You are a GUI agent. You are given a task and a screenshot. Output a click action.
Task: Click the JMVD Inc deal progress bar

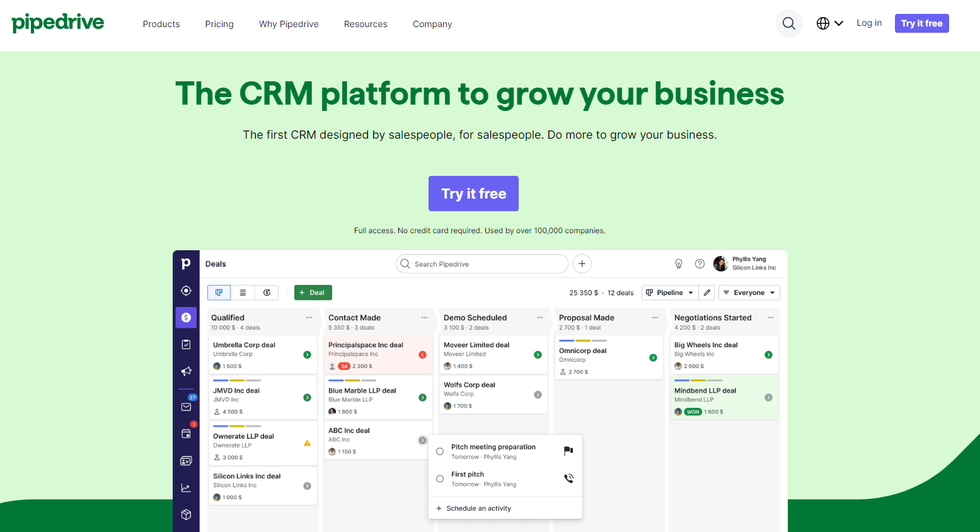[237, 381]
